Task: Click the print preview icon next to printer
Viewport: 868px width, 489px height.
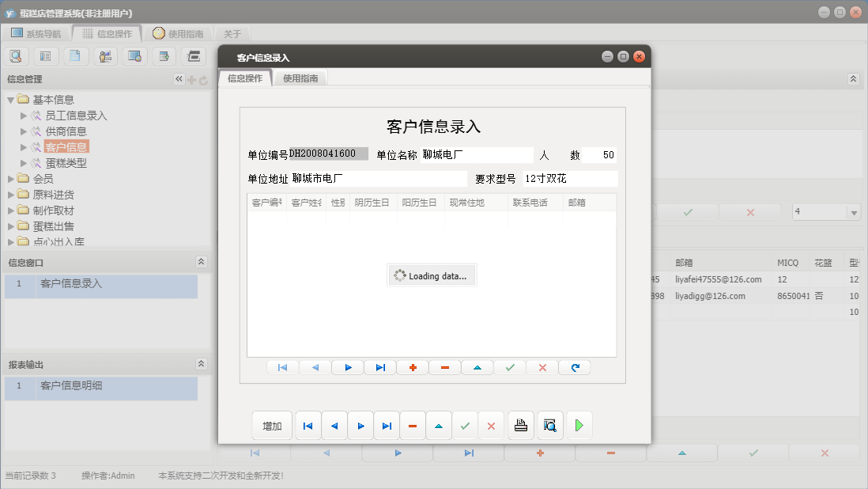Action: point(550,425)
